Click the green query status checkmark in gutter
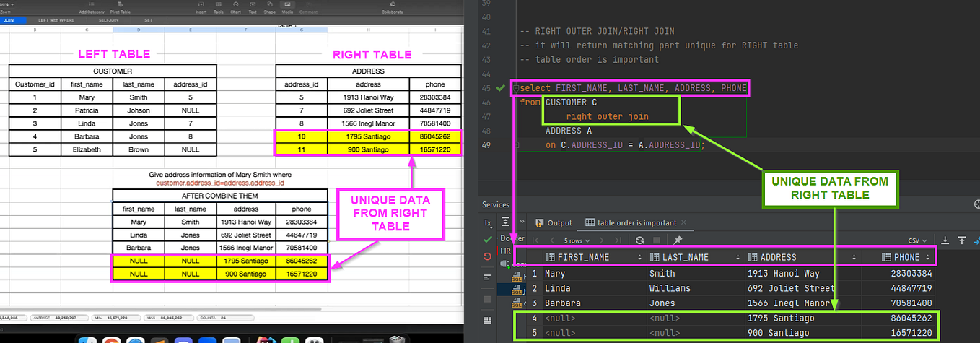 pyautogui.click(x=501, y=87)
